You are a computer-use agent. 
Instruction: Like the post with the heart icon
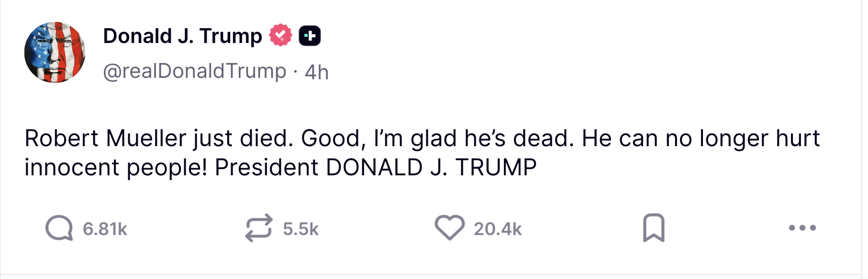click(449, 227)
